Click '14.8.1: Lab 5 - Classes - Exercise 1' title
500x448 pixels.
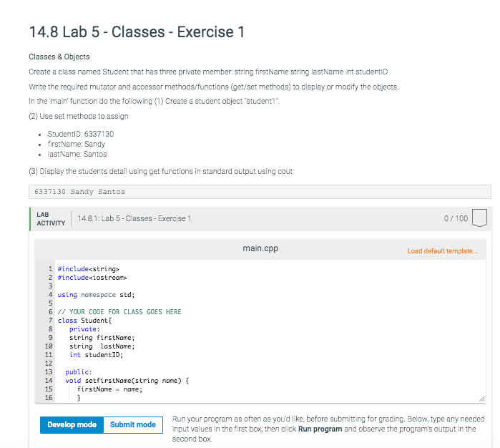[x=134, y=218]
